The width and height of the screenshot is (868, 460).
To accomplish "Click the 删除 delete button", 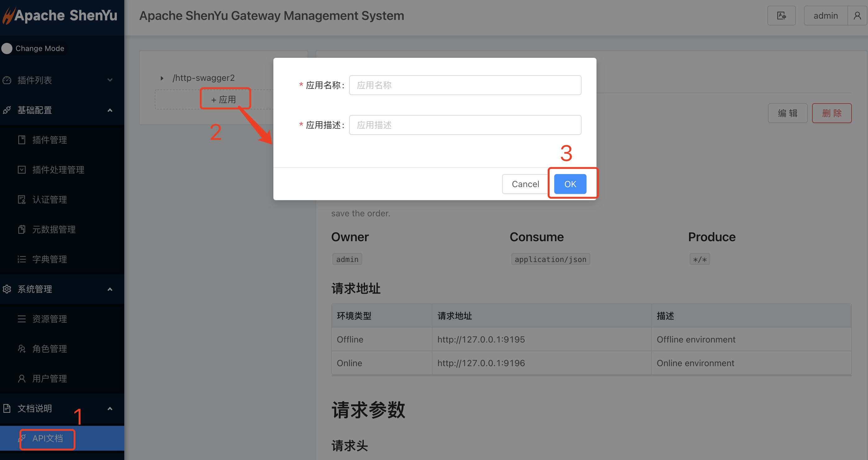I will (x=832, y=113).
